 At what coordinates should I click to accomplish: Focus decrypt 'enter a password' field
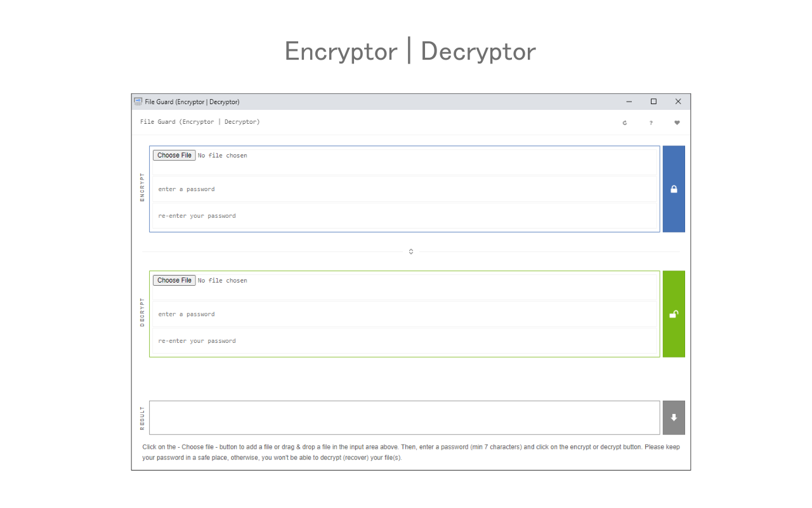tap(405, 314)
